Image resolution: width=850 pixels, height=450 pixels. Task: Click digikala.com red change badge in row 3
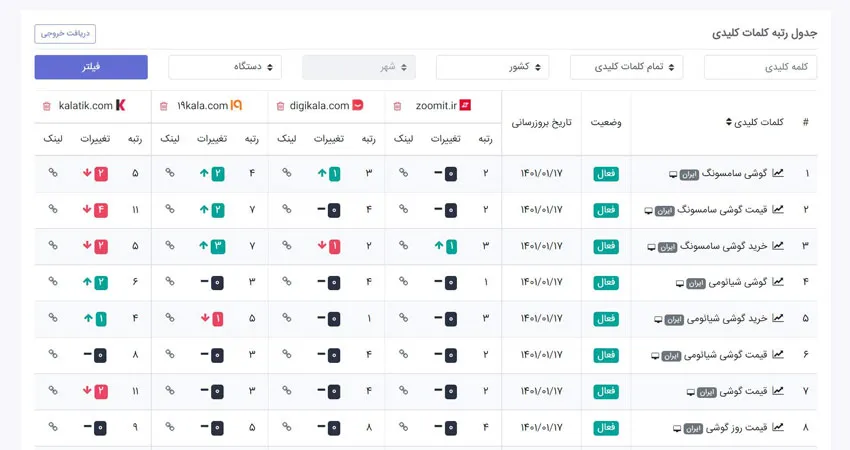[x=334, y=247]
